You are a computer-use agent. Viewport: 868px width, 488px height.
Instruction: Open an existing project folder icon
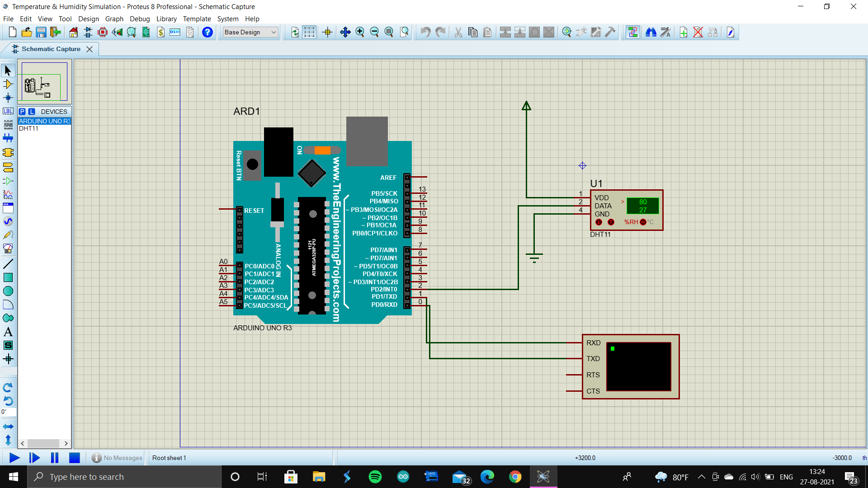pos(27,32)
